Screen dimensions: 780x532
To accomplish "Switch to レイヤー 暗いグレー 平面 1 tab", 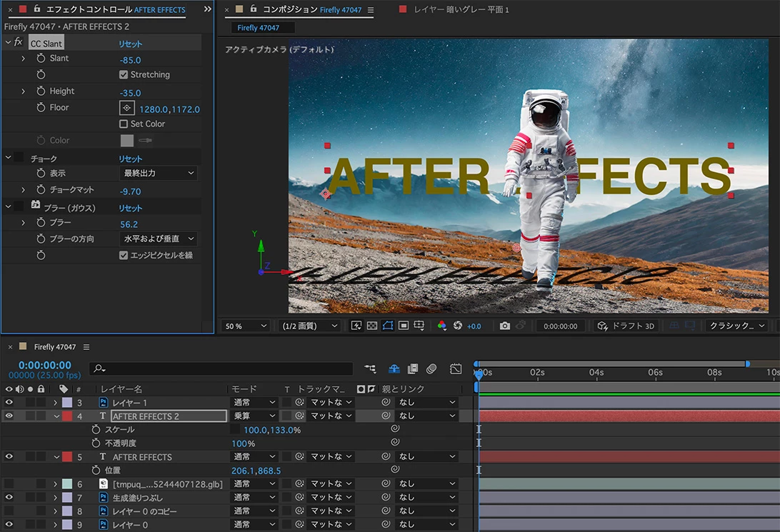I will pyautogui.click(x=461, y=9).
